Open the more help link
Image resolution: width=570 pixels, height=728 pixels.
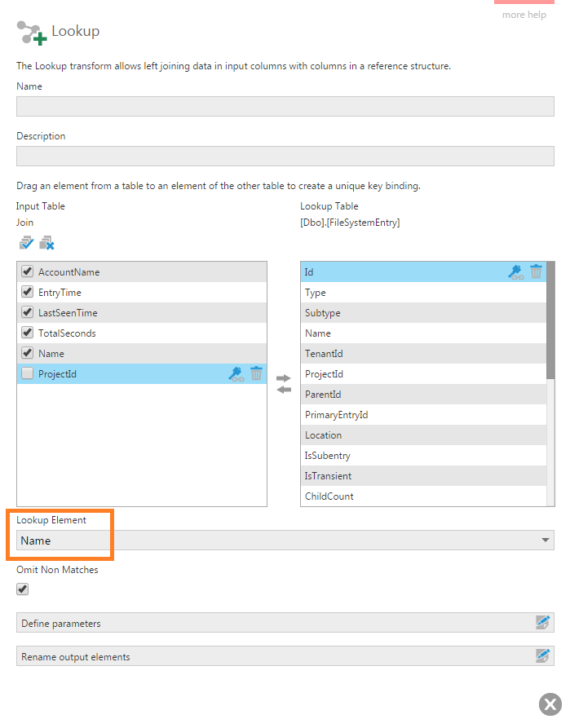(524, 15)
